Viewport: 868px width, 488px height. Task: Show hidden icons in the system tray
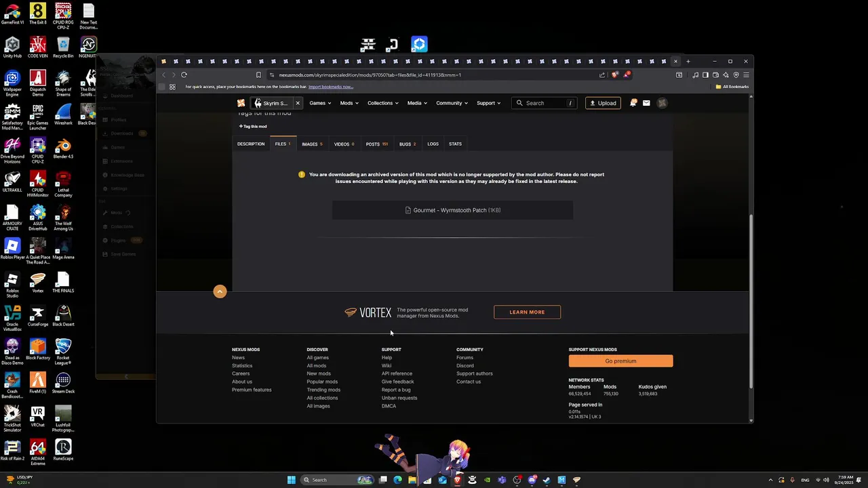(x=770, y=480)
